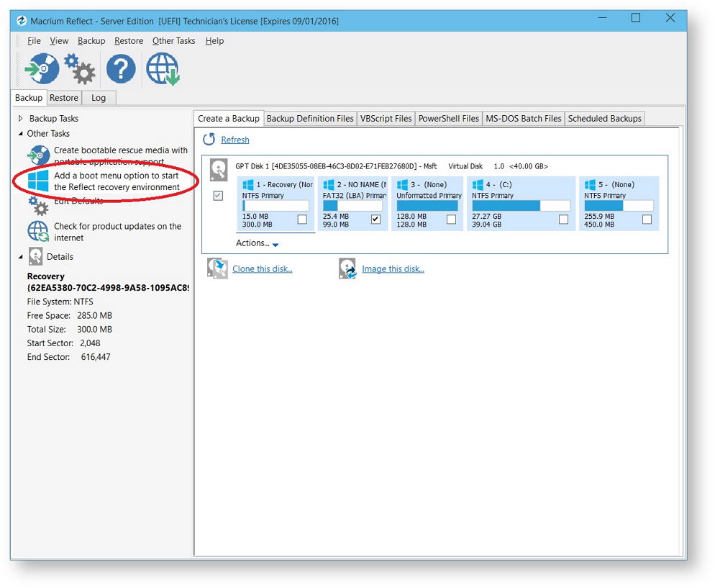Image resolution: width=715 pixels, height=588 pixels.
Task: Click the Windows flag on Recovery partition
Action: (248, 185)
